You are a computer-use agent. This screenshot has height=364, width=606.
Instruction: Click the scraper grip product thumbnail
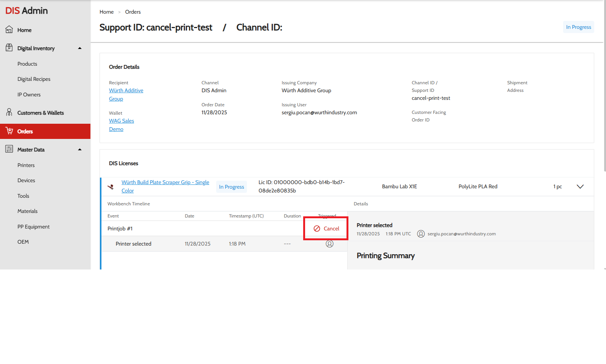[x=111, y=187]
